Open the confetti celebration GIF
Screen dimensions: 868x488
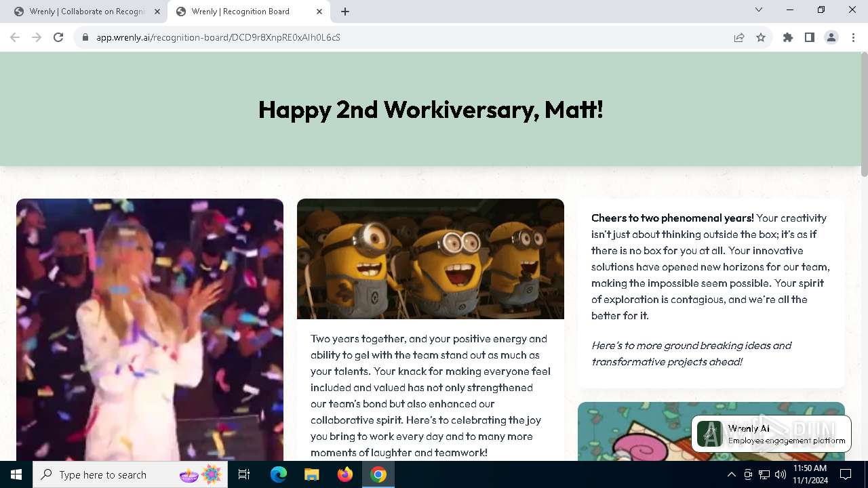tap(150, 330)
